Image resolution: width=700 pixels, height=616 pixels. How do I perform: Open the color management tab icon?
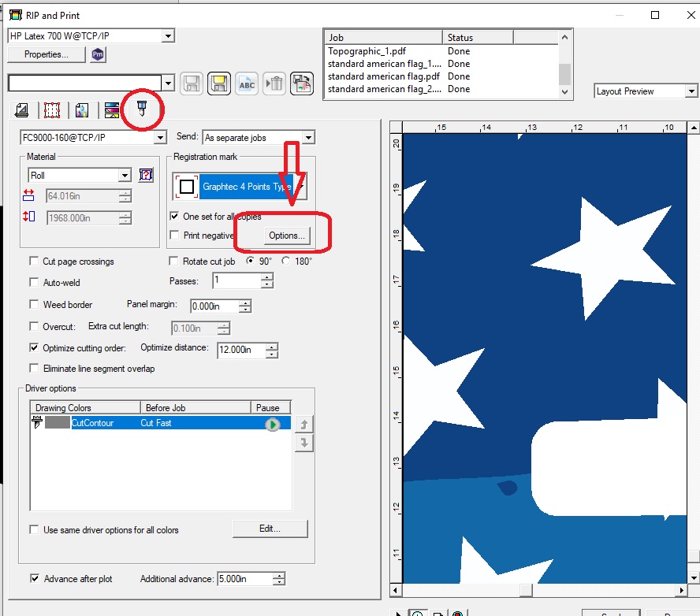pyautogui.click(x=82, y=109)
